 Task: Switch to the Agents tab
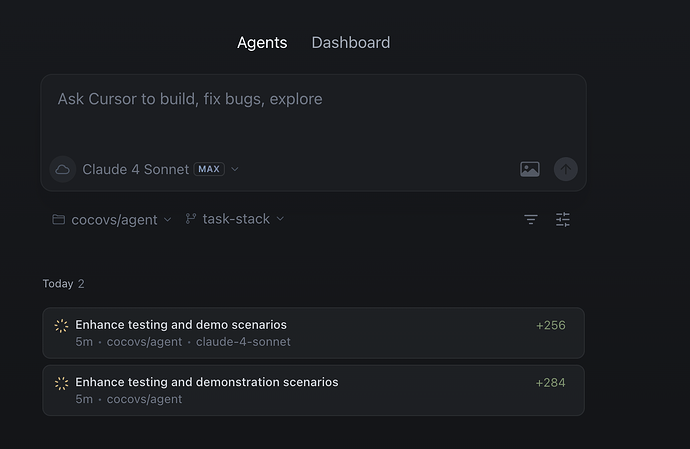pos(262,43)
